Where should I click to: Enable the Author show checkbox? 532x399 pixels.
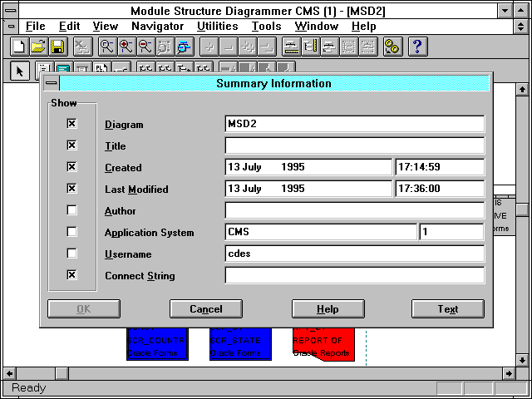pyautogui.click(x=71, y=209)
